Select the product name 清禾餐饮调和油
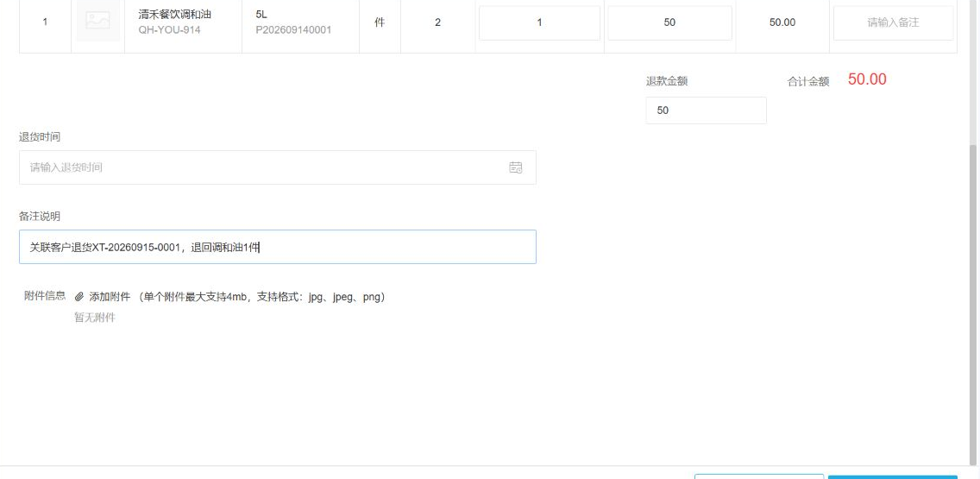 click(175, 15)
